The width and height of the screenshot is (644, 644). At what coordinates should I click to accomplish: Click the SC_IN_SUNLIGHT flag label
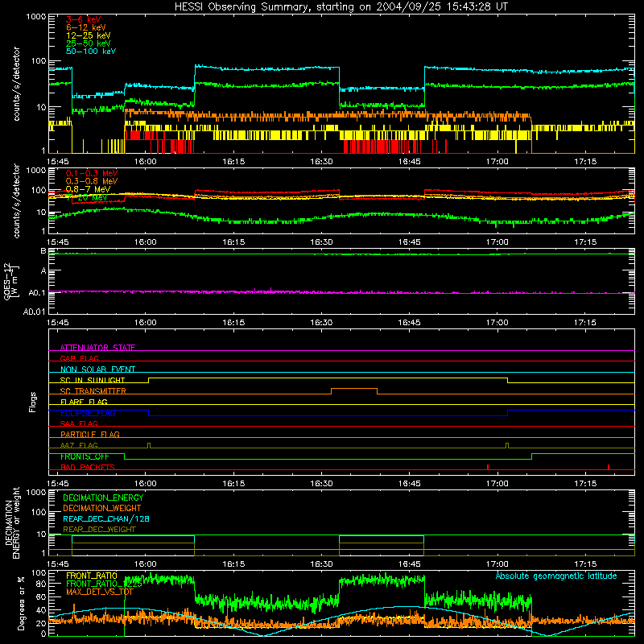[93, 380]
